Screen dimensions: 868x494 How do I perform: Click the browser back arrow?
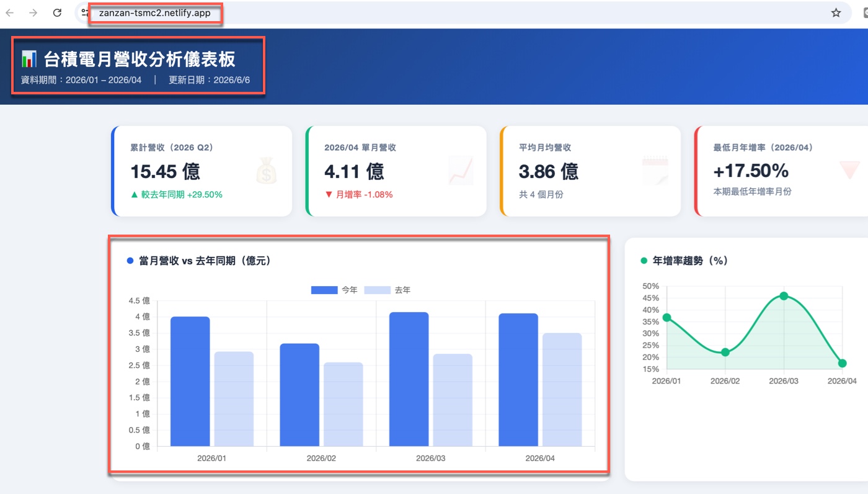9,13
